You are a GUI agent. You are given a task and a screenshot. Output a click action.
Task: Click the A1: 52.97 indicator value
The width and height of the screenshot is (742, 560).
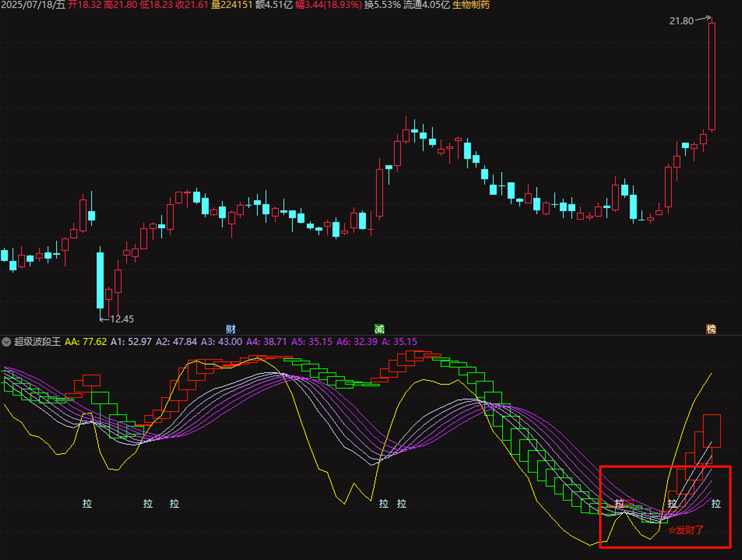pos(131,342)
